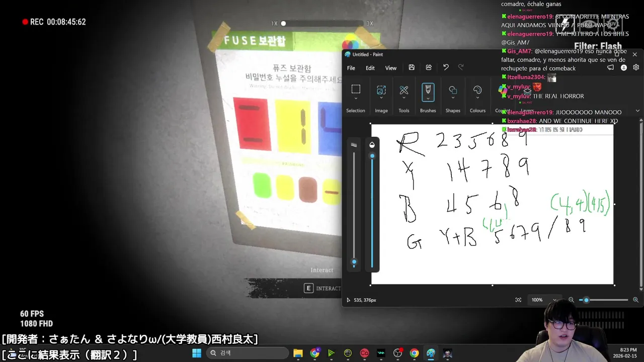This screenshot has height=362, width=644.
Task: Click the Paint zoom slider handle
Action: pyautogui.click(x=586, y=300)
